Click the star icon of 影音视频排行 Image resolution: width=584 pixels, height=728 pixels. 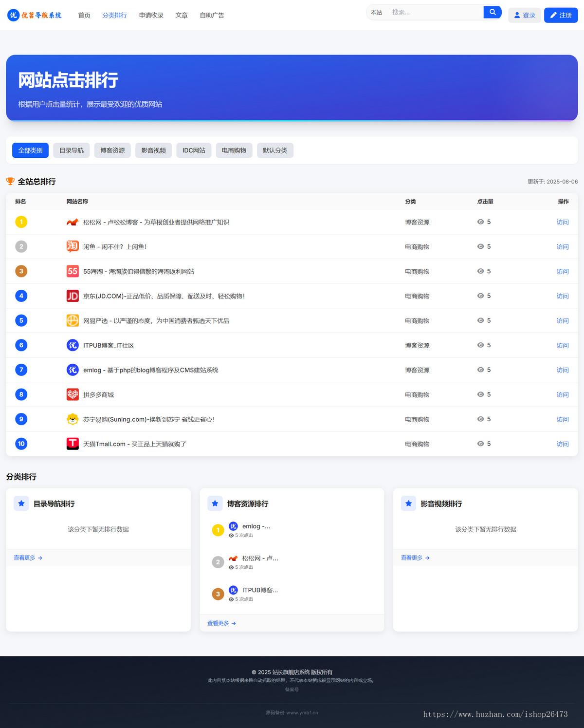coord(409,504)
